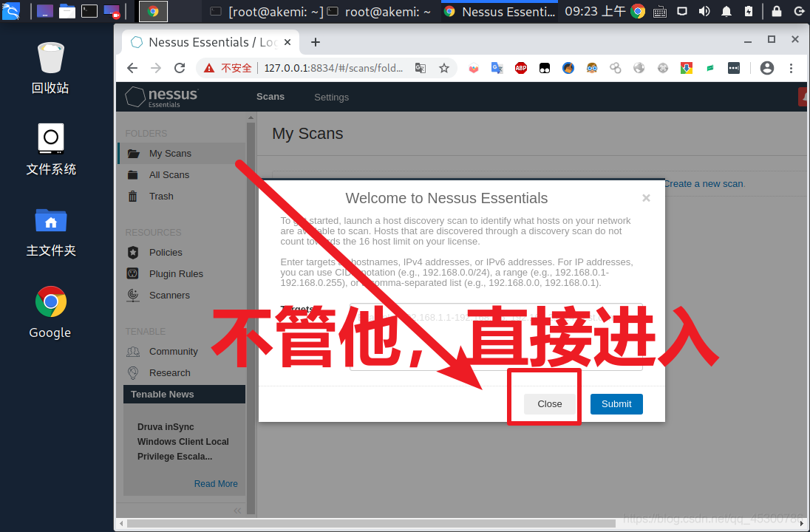
Task: Bookmark page with the star icon
Action: tap(444, 68)
